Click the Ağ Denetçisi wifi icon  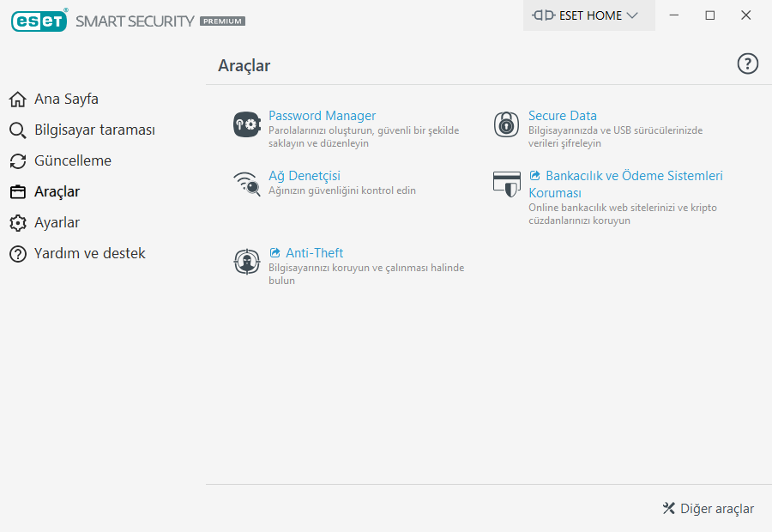coord(246,184)
